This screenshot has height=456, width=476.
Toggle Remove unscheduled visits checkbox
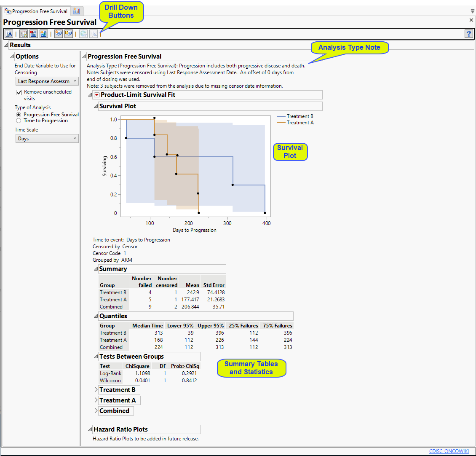(x=19, y=92)
